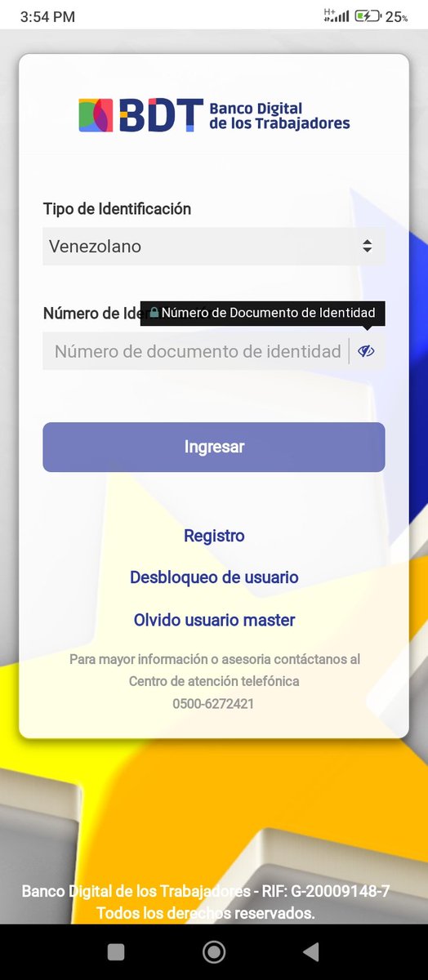Image resolution: width=428 pixels, height=980 pixels.
Task: Tap the 3:54 PM clock
Action: coord(47,16)
